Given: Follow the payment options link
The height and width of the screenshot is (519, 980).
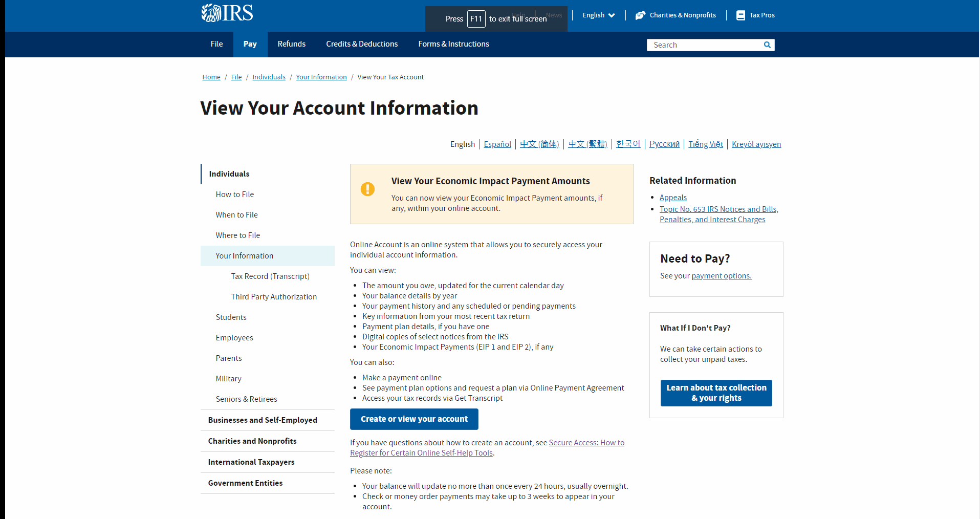Looking at the screenshot, I should (x=721, y=275).
